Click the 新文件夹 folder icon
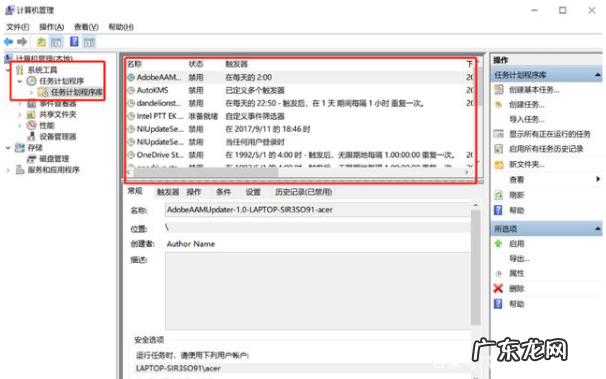The width and height of the screenshot is (606, 379). pyautogui.click(x=499, y=165)
